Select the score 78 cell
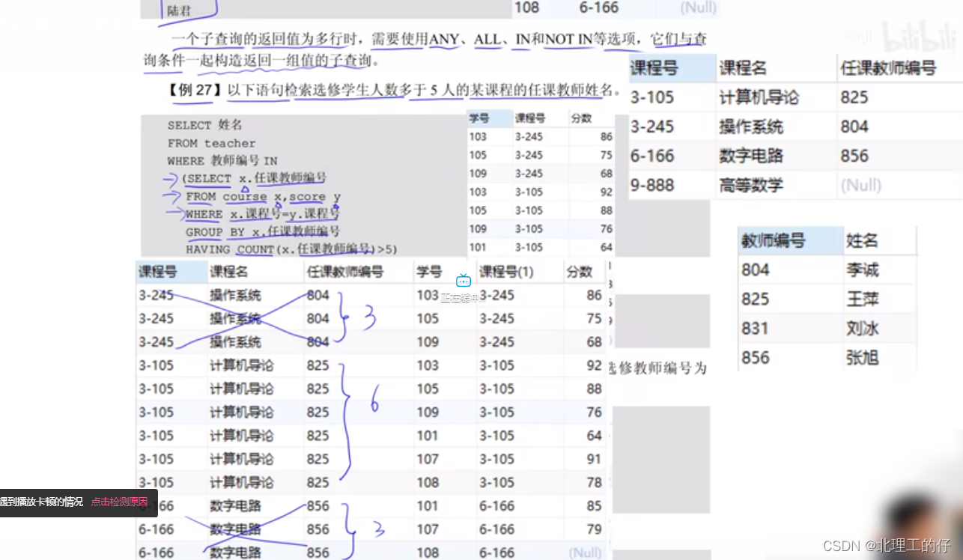963x560 pixels. pos(595,482)
